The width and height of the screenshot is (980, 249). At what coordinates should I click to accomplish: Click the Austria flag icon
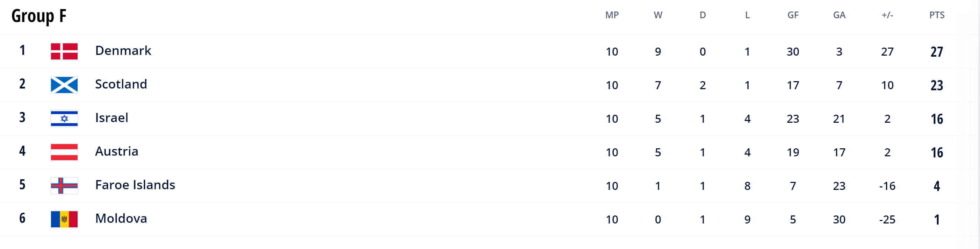click(64, 152)
